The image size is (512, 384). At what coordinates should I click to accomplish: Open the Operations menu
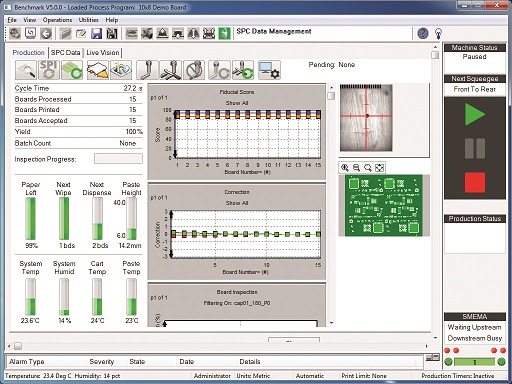(x=57, y=20)
